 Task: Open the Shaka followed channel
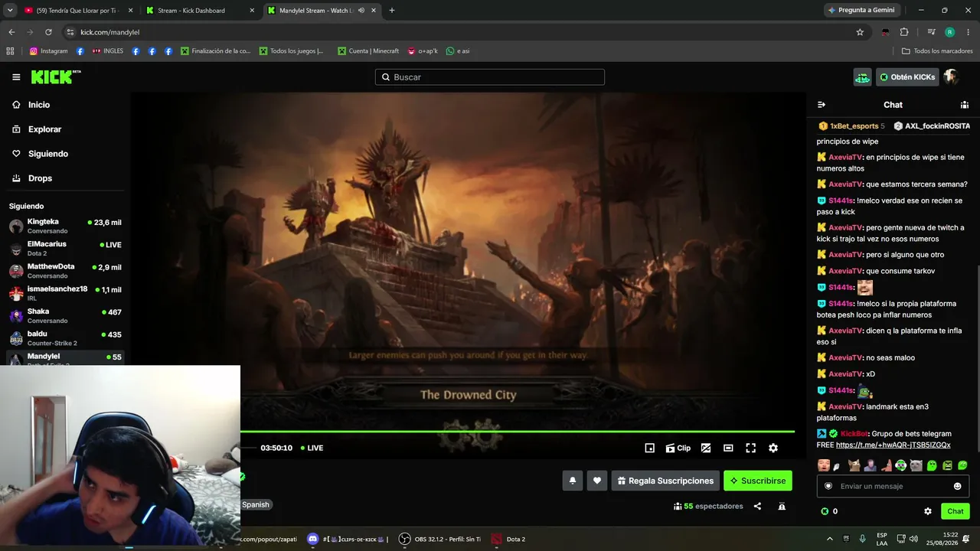pyautogui.click(x=65, y=316)
